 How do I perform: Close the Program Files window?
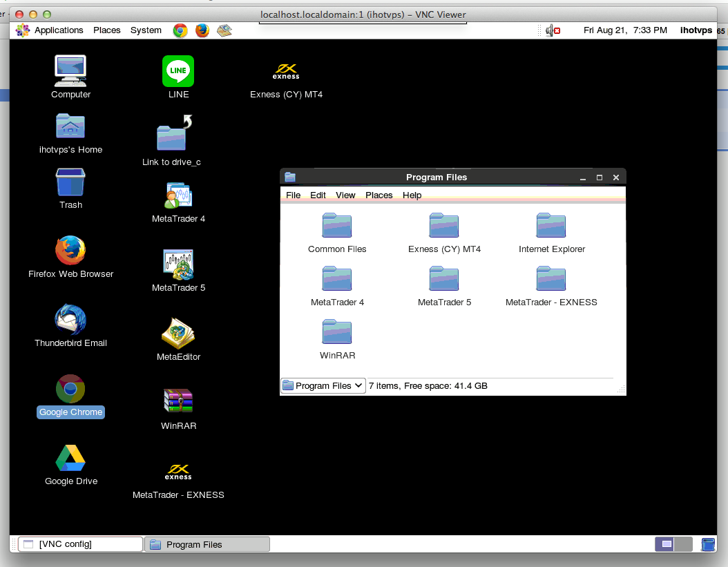click(x=616, y=178)
